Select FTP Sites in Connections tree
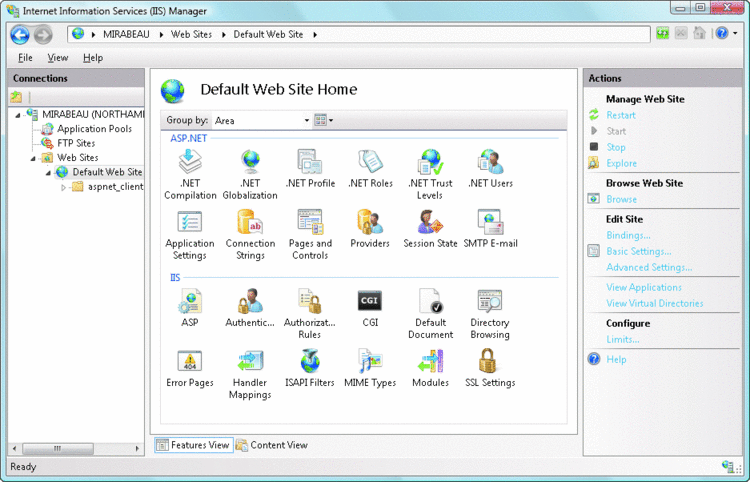Screen dimensions: 750x482 click(x=76, y=143)
